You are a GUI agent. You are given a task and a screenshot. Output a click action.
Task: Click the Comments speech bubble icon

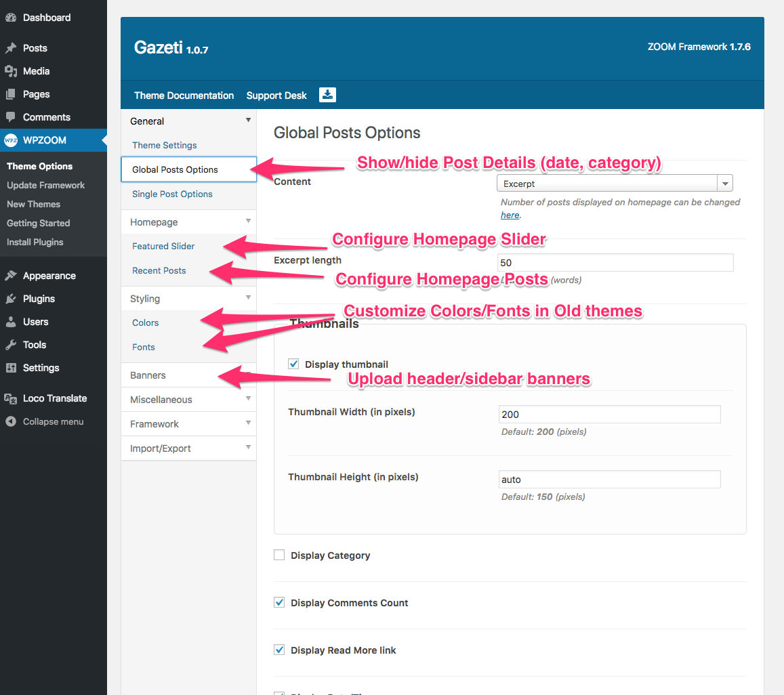pyautogui.click(x=11, y=117)
